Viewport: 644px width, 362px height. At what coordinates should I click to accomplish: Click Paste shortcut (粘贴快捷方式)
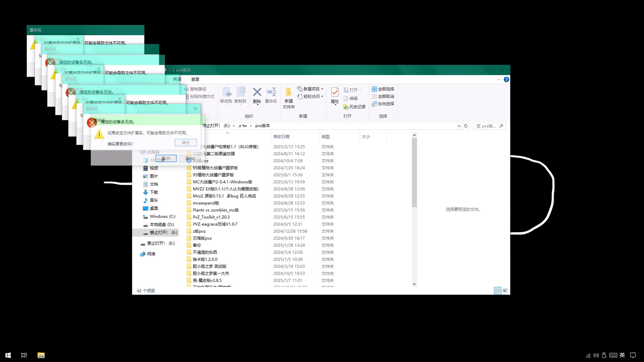click(x=200, y=97)
